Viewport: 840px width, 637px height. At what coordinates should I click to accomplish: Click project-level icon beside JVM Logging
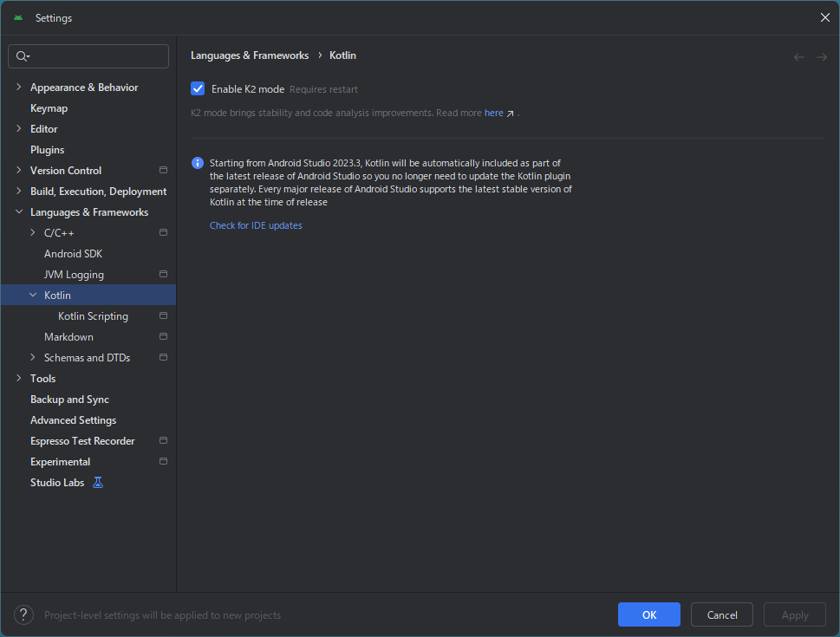(163, 274)
